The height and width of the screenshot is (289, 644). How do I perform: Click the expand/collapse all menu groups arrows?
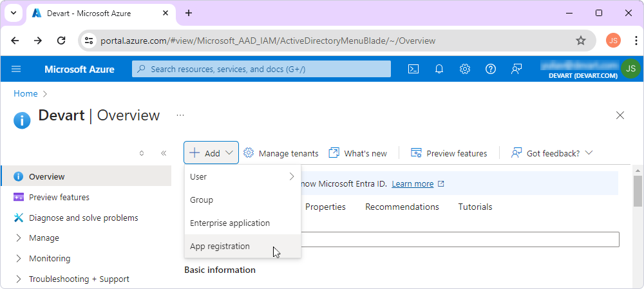(x=142, y=153)
